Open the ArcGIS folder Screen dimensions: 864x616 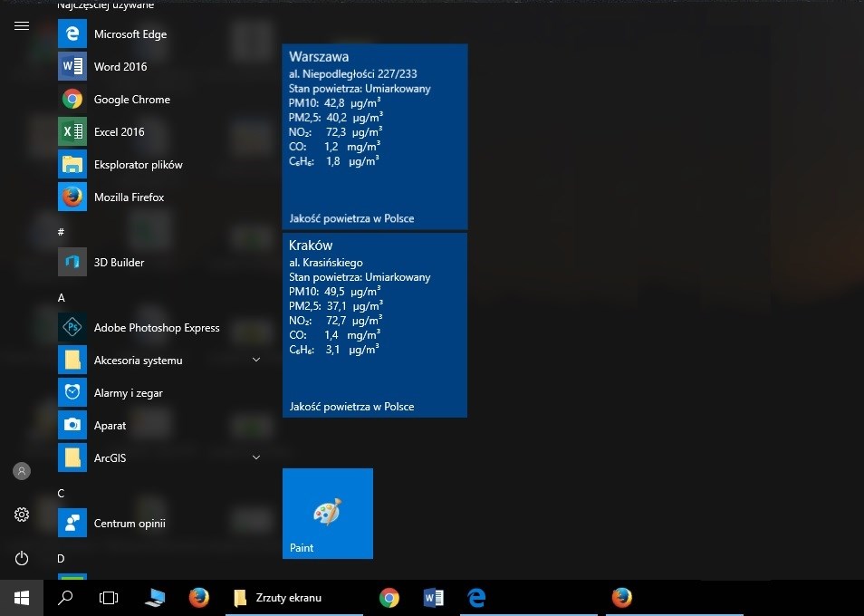[159, 457]
